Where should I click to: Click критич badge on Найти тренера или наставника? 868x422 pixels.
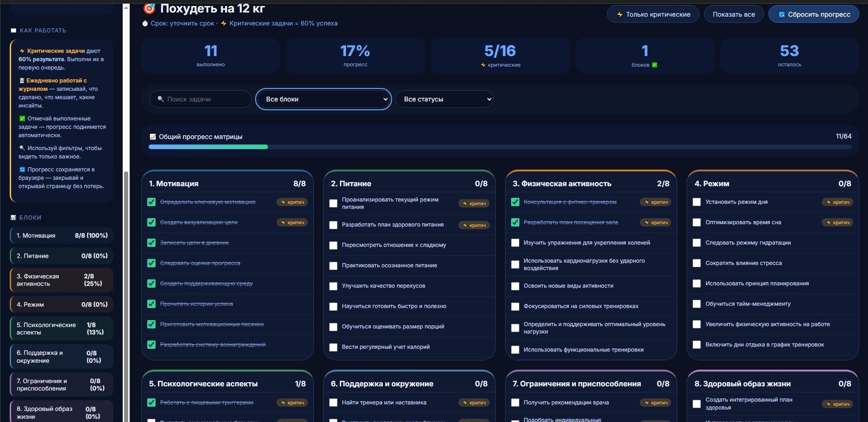click(474, 403)
